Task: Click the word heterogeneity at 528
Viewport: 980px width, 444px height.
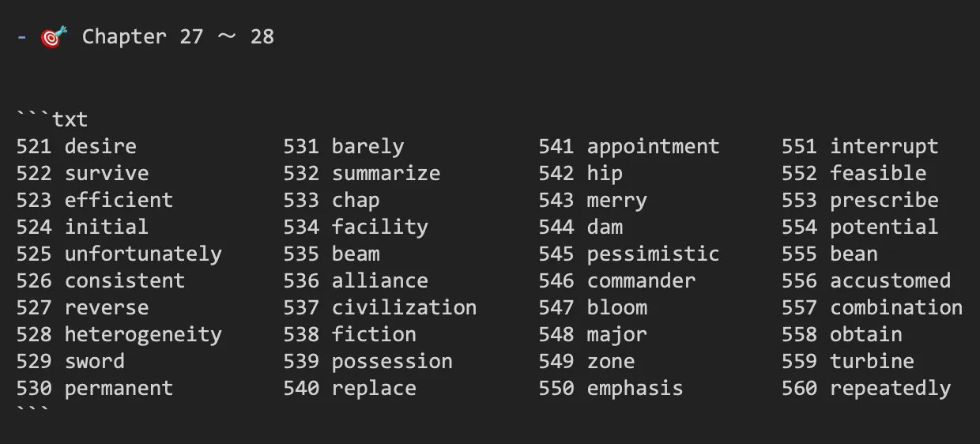Action: [143, 334]
